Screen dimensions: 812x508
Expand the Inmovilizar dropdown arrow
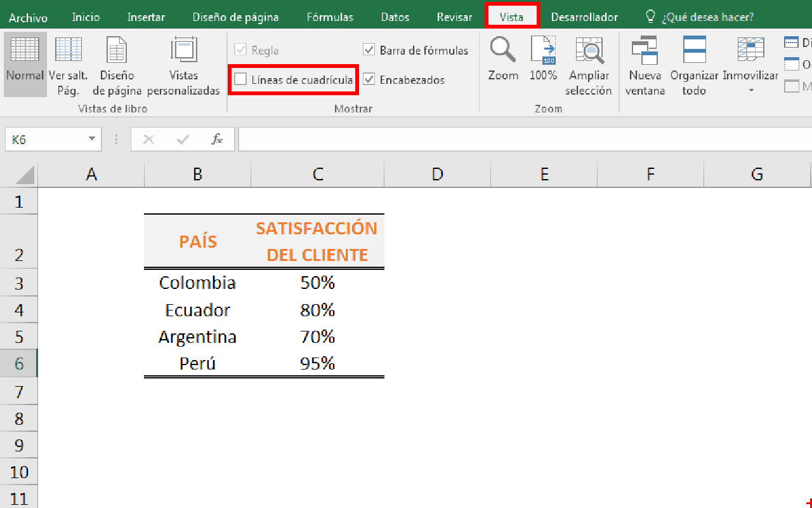tap(751, 91)
